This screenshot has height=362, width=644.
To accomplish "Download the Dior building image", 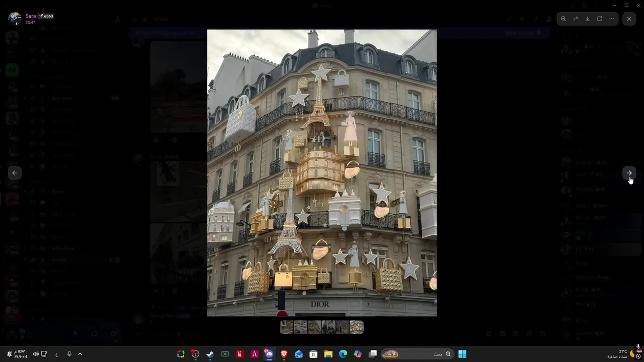I will click(x=588, y=19).
